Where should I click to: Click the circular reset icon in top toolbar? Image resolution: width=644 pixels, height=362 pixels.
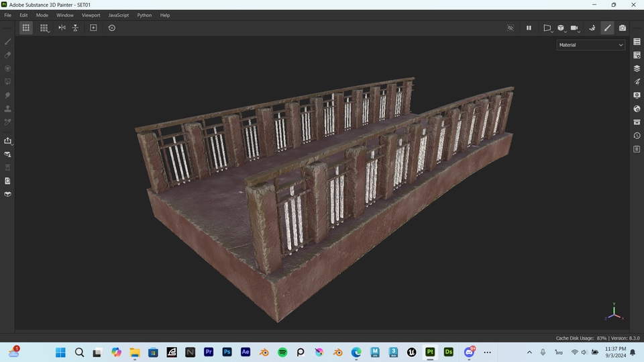[112, 28]
